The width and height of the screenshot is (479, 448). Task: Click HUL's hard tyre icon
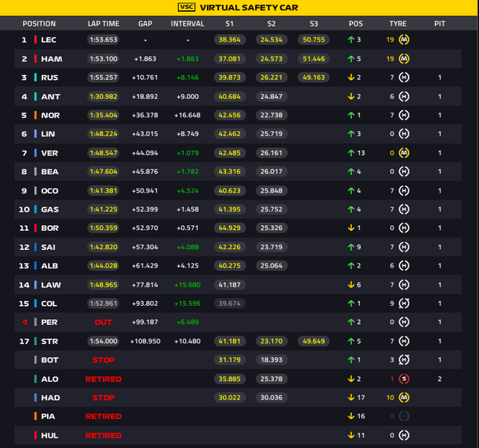(404, 435)
